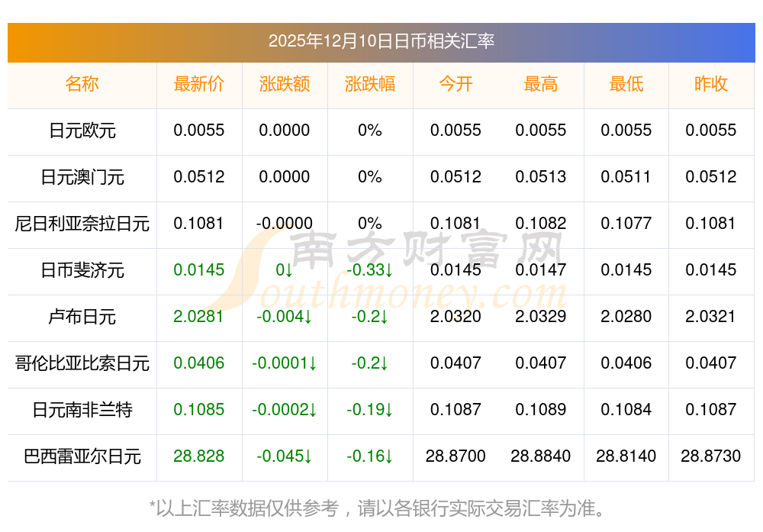
Task: Select the -0.33↓ change percentage cell
Action: click(370, 270)
